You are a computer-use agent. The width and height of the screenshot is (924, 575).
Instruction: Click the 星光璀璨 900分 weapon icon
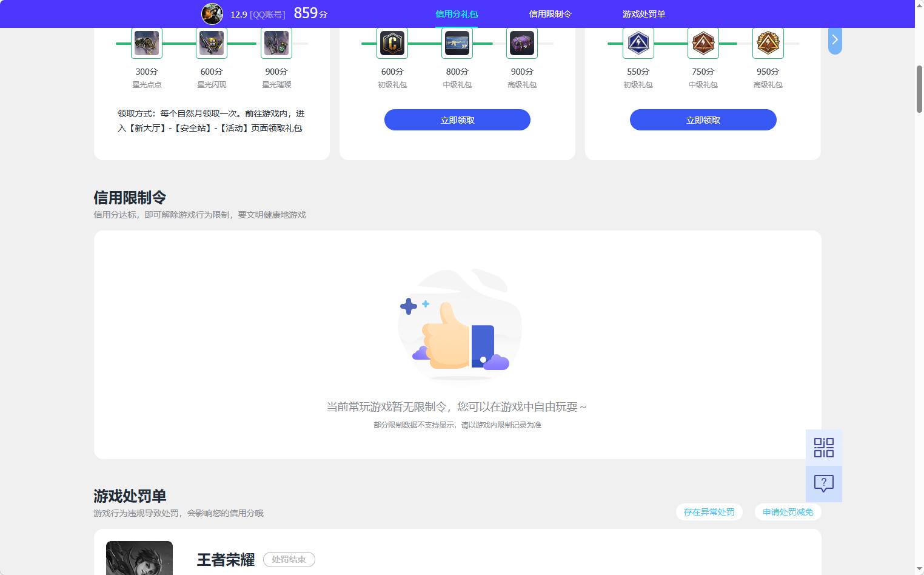tap(276, 43)
